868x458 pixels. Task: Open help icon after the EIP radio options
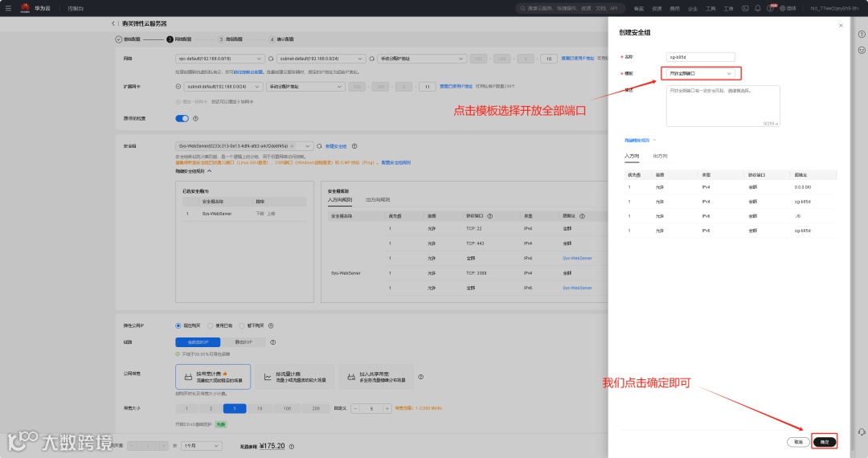pos(271,325)
